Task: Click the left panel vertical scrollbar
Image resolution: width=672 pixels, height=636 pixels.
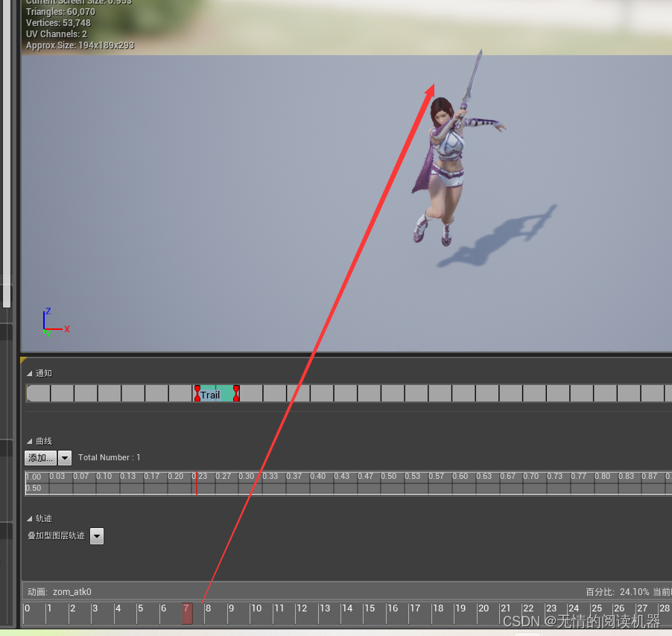Action: click(x=7, y=153)
